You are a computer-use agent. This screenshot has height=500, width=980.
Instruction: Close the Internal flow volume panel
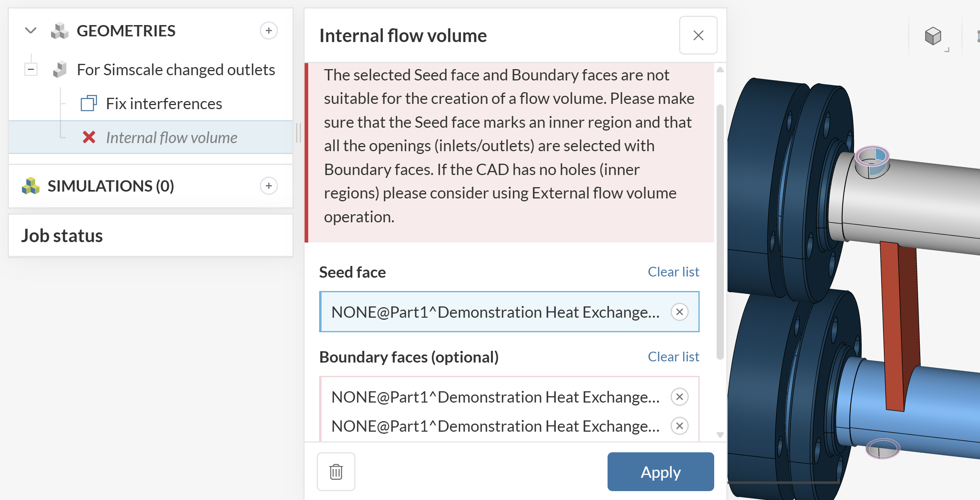[x=698, y=36]
